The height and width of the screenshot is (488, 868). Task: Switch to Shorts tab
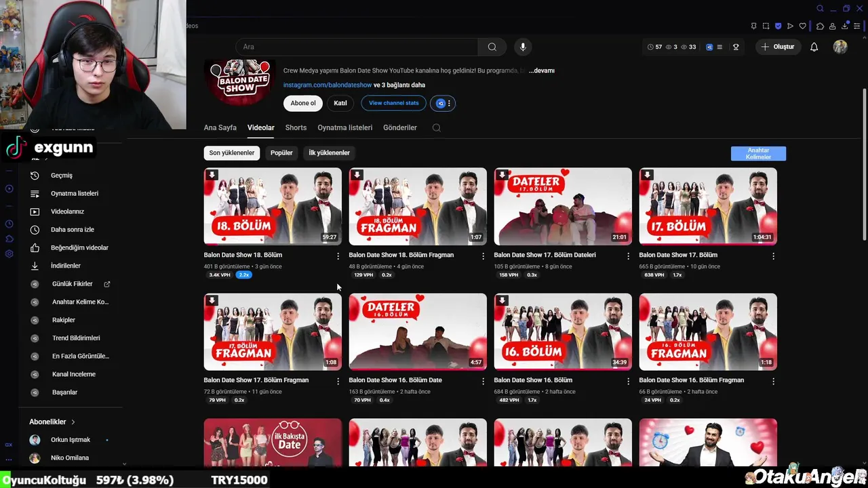[x=296, y=127]
